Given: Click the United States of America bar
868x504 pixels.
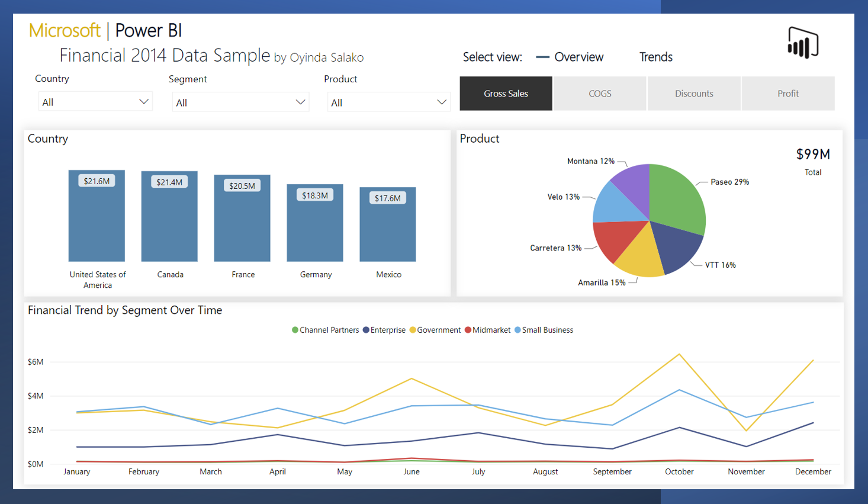Looking at the screenshot, I should 97,216.
